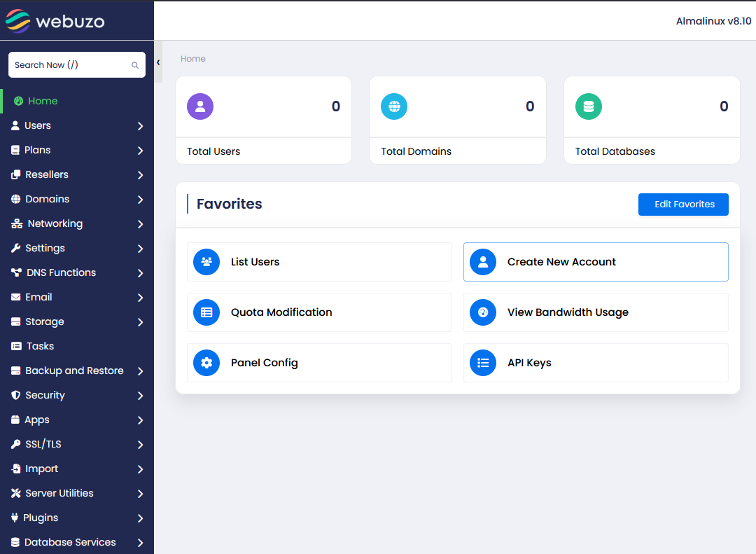The image size is (756, 554).
Task: Focus the Search Now input field
Action: [77, 64]
